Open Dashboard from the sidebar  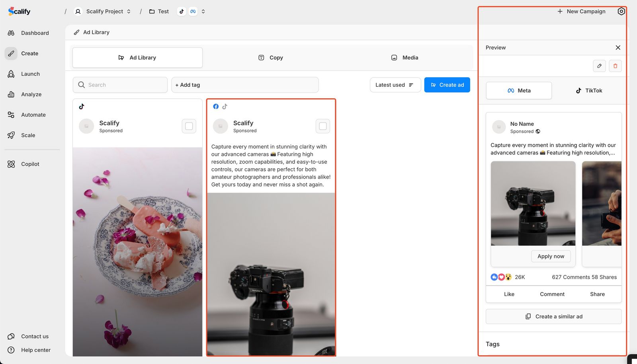pyautogui.click(x=35, y=33)
